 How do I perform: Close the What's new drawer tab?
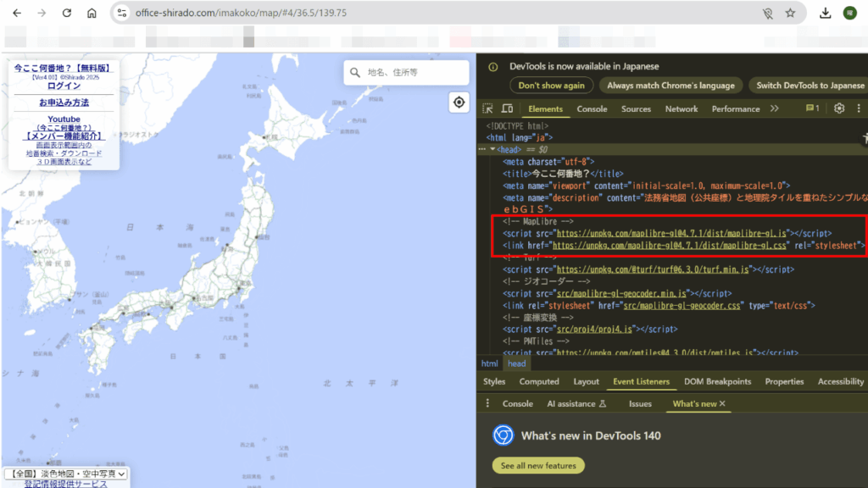(x=722, y=404)
